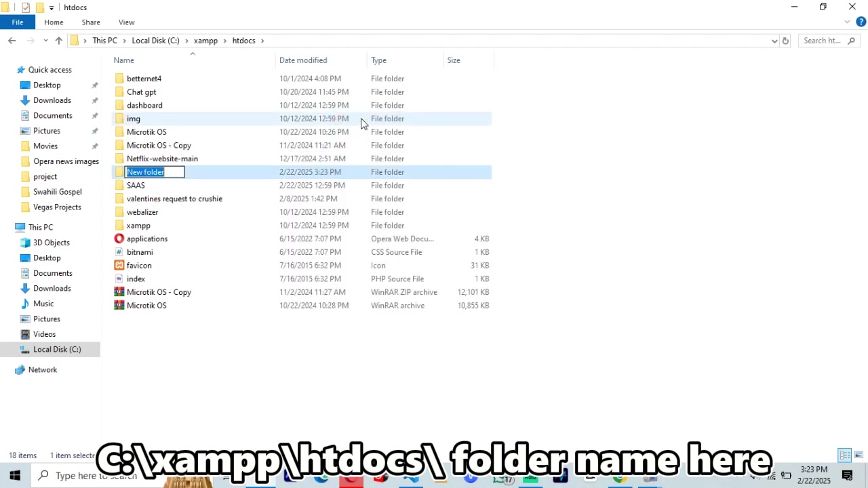Open chevron dropdown after Local Disk (C:) breadcrumb
The height and width of the screenshot is (488, 868).
click(186, 41)
